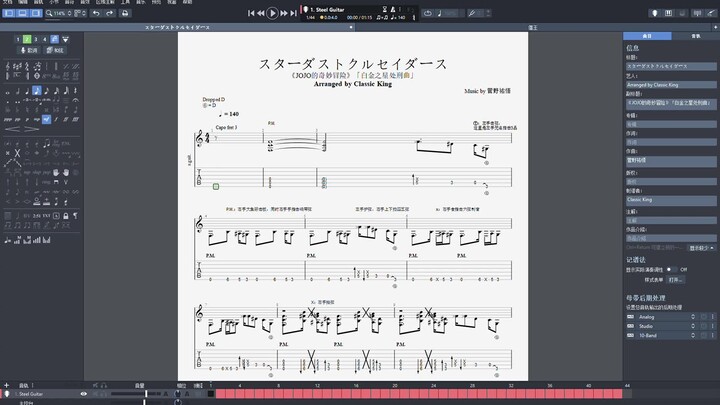Select the 32nd note duration
This screenshot has height=405, width=720.
click(56, 91)
